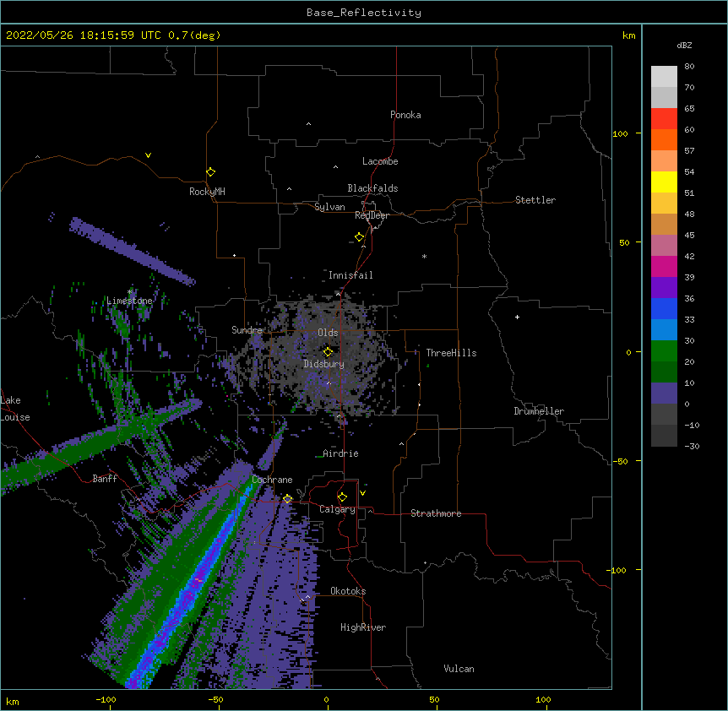This screenshot has width=728, height=711.
Task: Click the -100 tick on bottom axis
Action: 106,699
